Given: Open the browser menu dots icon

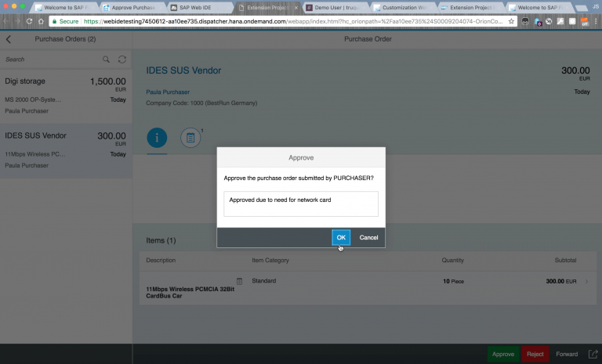Looking at the screenshot, I should coord(596,21).
